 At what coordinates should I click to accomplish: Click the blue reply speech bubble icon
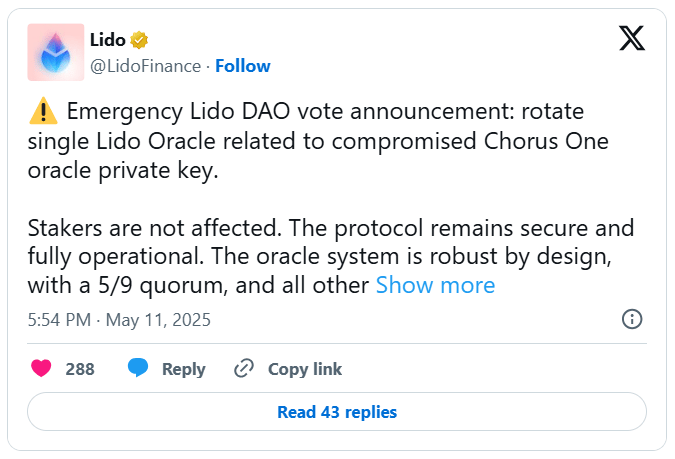coord(138,369)
